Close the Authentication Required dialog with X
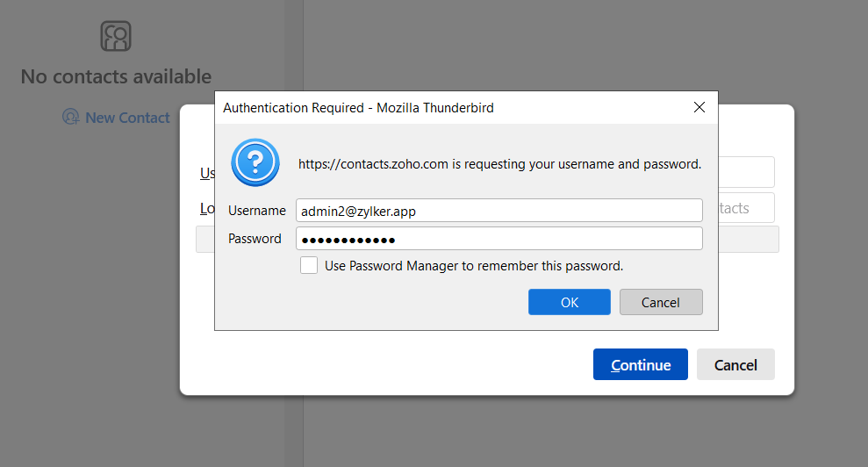868x467 pixels. point(699,107)
